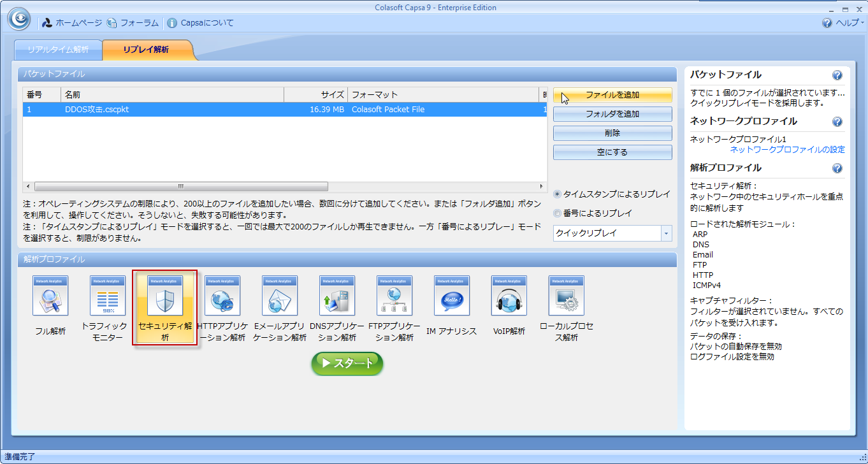The height and width of the screenshot is (464, 868).
Task: Choose the HTTPアプリケーション解析 profile icon
Action: pyautogui.click(x=222, y=296)
